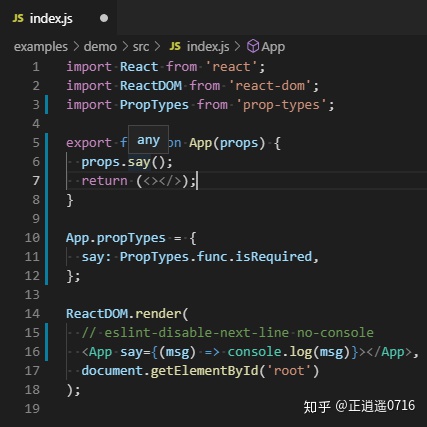Click the JS icon in the breadcrumb
Screen dimensions: 427x427
(x=175, y=46)
